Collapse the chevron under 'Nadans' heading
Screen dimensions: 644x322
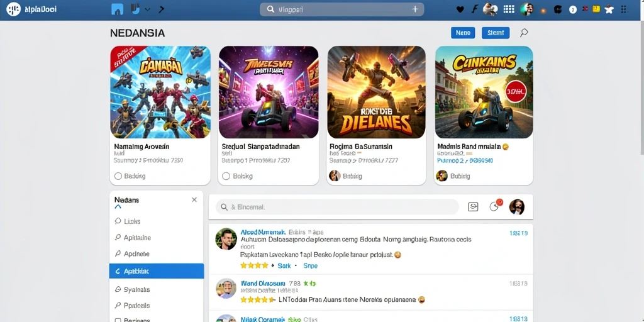[118, 207]
